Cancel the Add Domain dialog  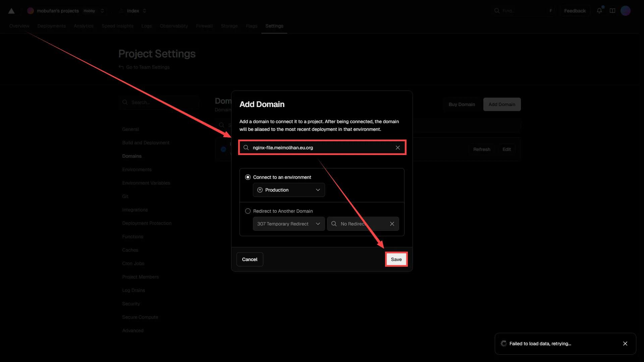point(250,259)
